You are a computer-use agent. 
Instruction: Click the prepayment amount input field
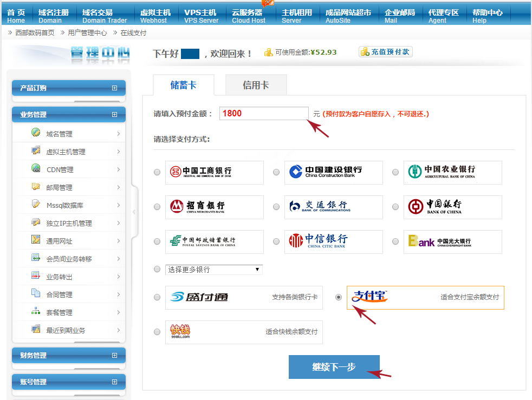264,113
